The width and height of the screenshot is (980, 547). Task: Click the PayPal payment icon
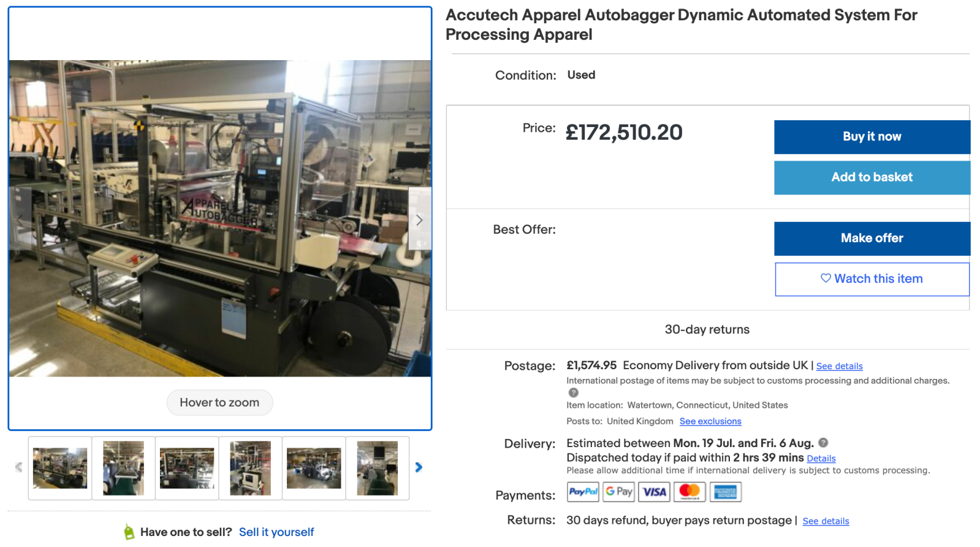click(x=583, y=492)
